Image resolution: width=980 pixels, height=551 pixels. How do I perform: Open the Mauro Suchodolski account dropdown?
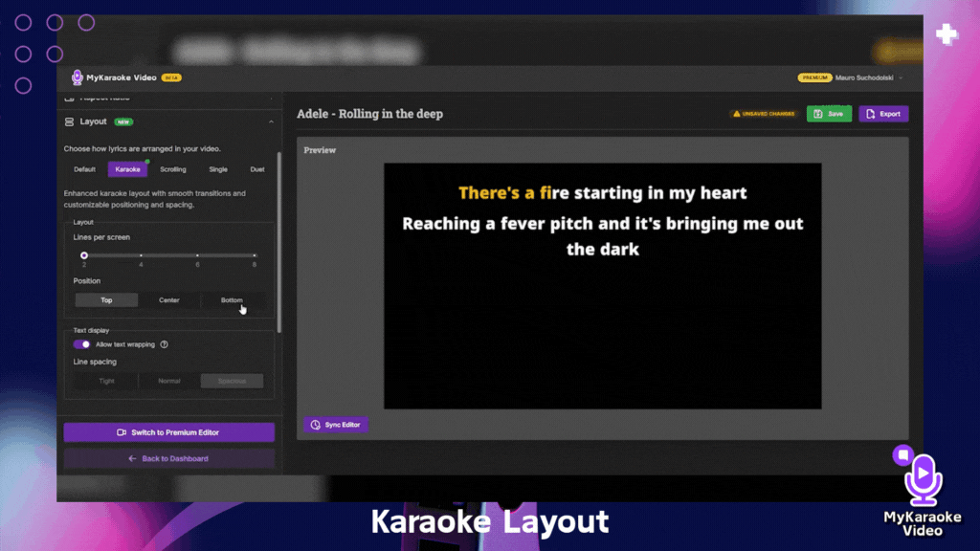[x=869, y=77]
